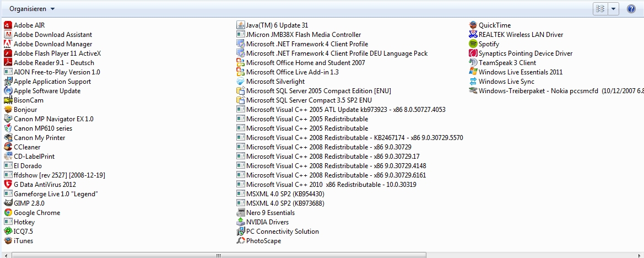Select Microsoft Office Home and Student 2007
Viewport: 644px width, 258px height.
click(305, 63)
